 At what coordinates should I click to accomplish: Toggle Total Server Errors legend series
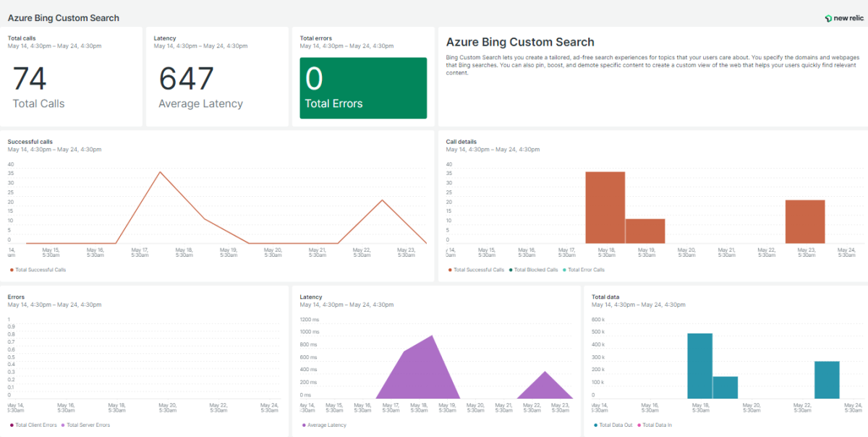pos(88,425)
